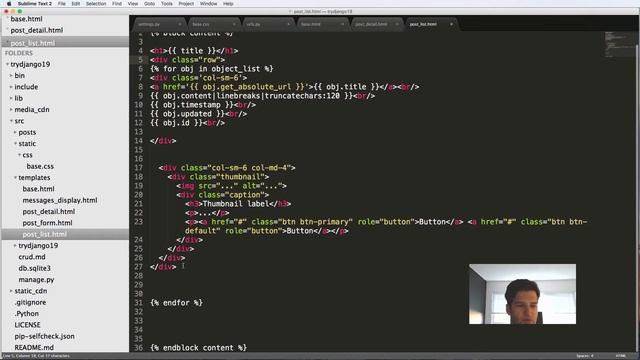
Task: Open the Window menu
Action: (209, 4)
